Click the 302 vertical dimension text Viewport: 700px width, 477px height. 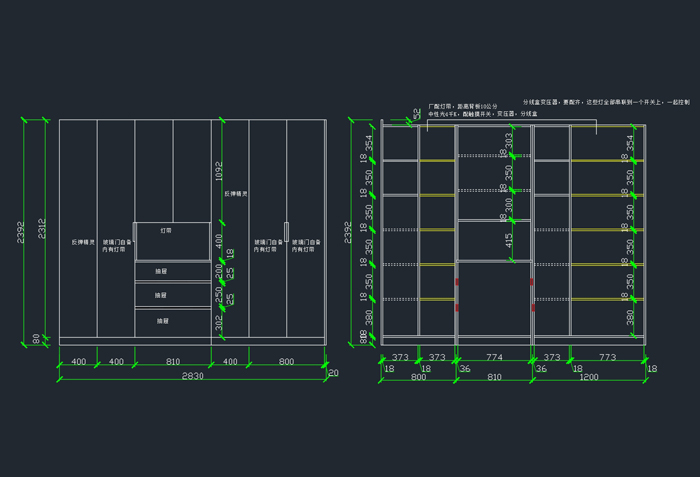click(x=218, y=322)
